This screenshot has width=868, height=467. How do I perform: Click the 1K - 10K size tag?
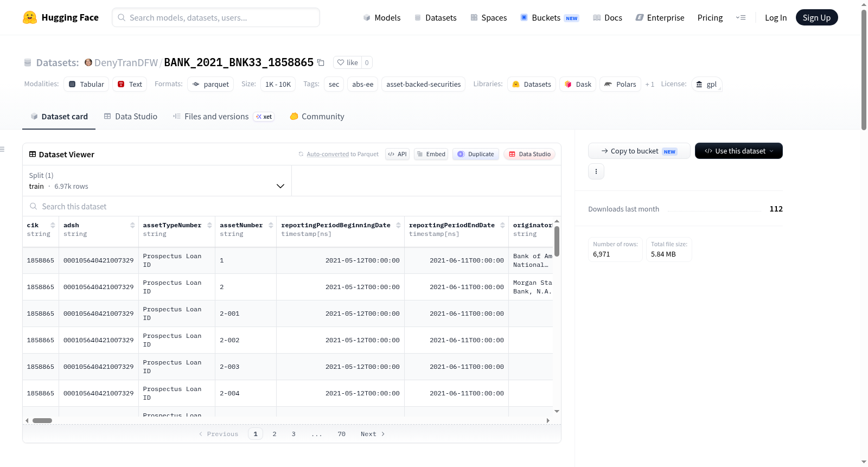click(278, 84)
